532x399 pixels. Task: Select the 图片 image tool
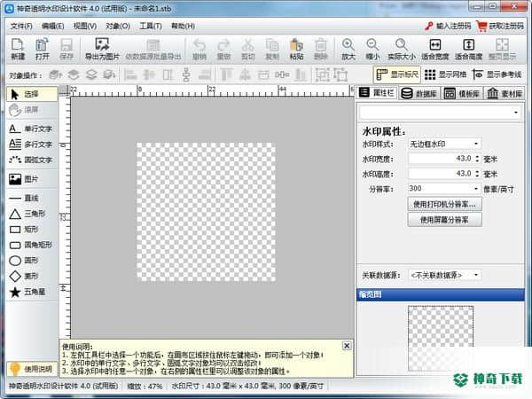click(32, 179)
